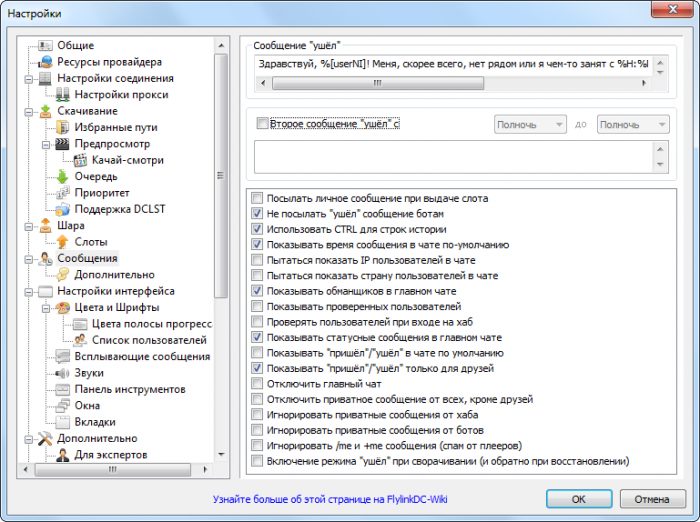Click the speaker icon beside Звуки
The width and height of the screenshot is (700, 522).
click(x=63, y=373)
